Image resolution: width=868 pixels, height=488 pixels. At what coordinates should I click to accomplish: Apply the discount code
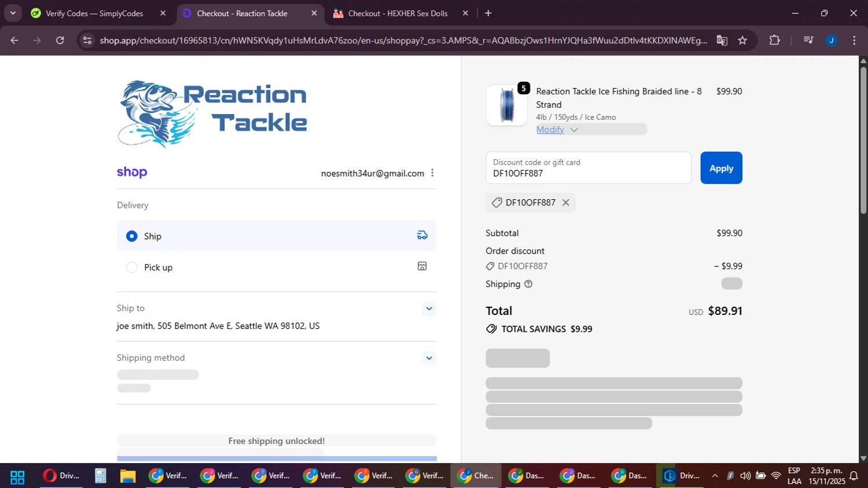tap(721, 168)
